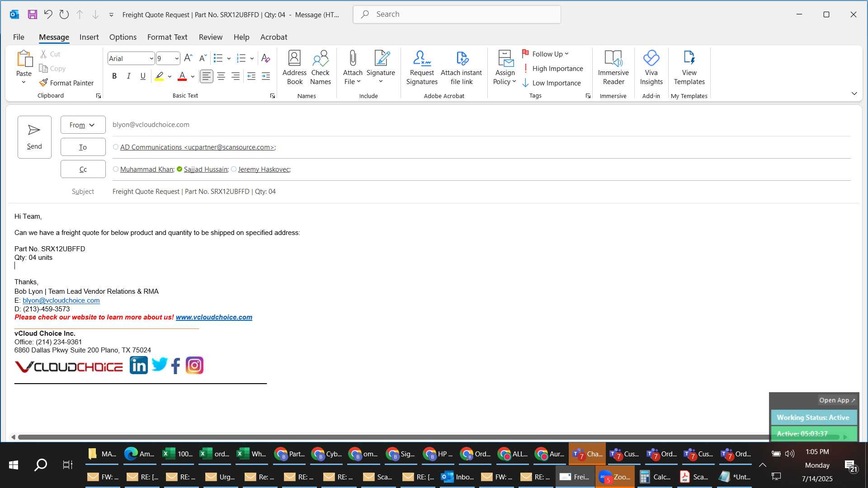Expand the bullet list style arrow

229,59
